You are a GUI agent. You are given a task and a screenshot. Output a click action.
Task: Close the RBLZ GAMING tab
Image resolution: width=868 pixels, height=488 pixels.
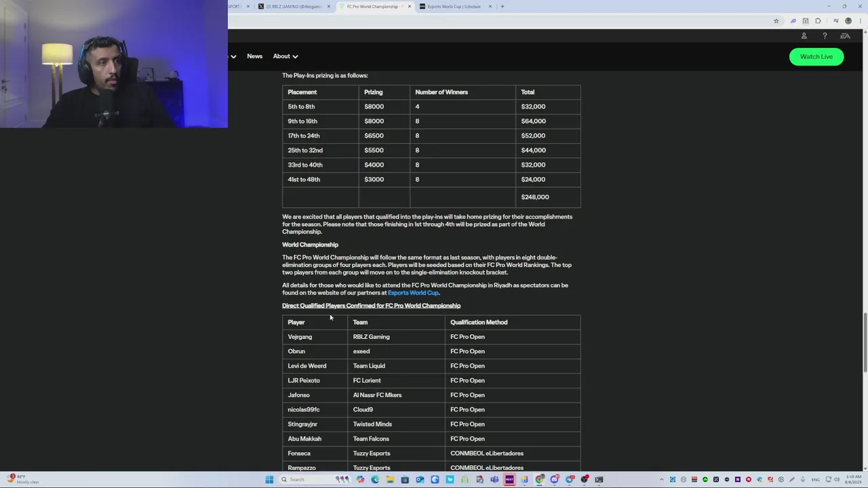pyautogui.click(x=329, y=6)
